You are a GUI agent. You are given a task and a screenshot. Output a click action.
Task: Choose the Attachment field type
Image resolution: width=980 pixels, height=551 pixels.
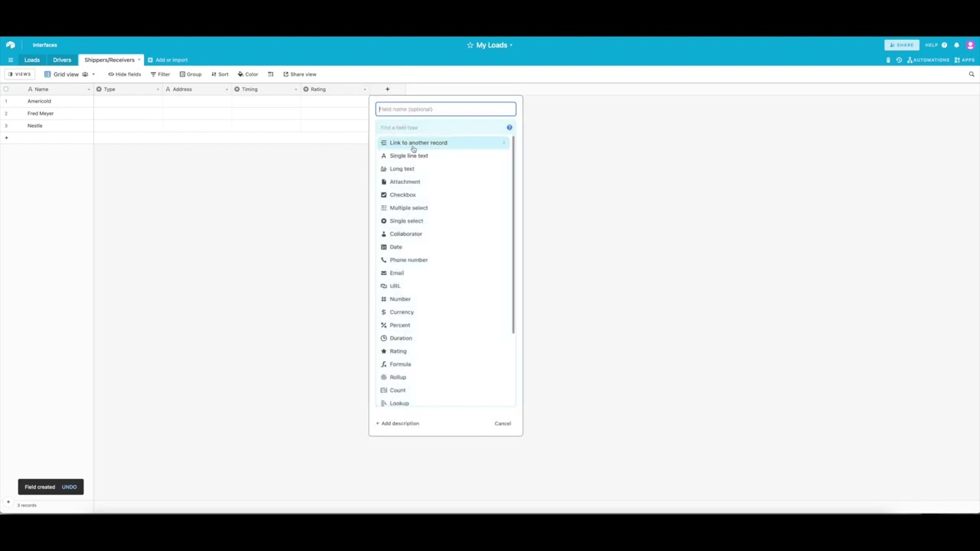tap(443, 182)
